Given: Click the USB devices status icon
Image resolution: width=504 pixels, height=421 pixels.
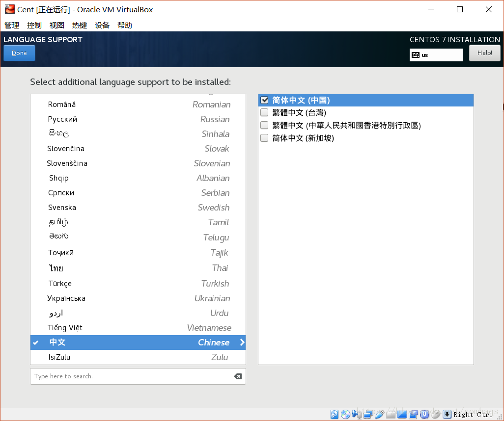Looking at the screenshot, I should click(380, 414).
